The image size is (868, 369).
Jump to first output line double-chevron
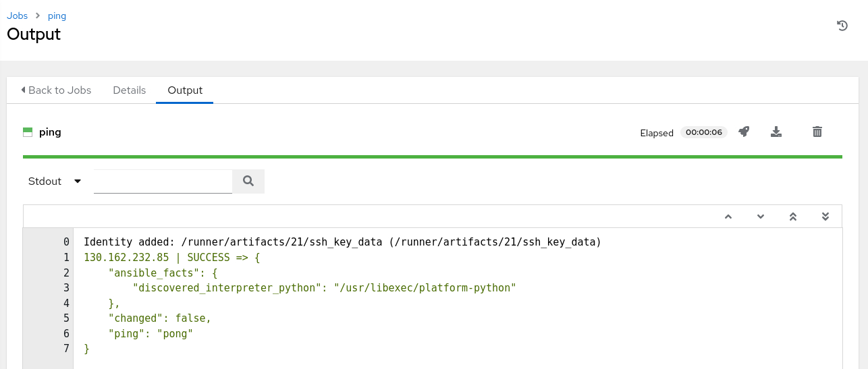(793, 217)
